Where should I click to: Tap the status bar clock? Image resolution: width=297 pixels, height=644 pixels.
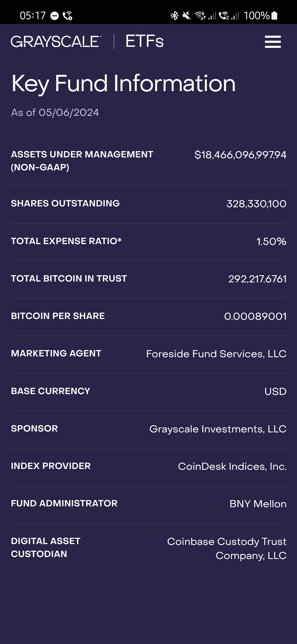(32, 16)
